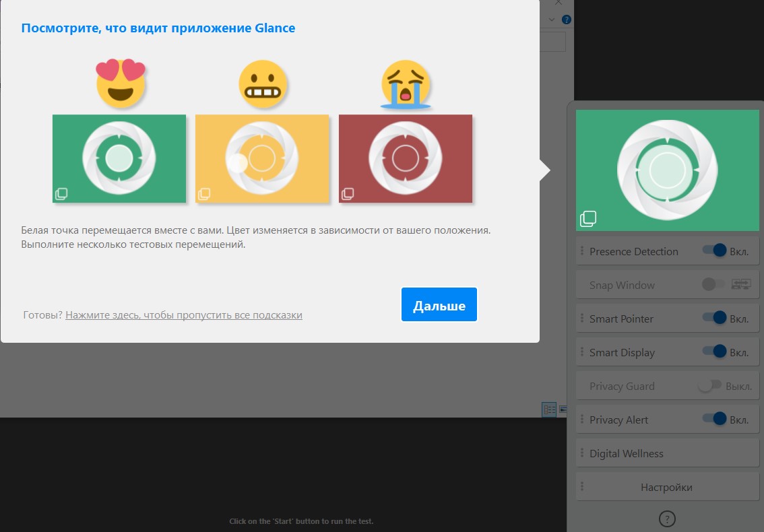764x532 pixels.
Task: Click the Snap Window label
Action: (622, 285)
